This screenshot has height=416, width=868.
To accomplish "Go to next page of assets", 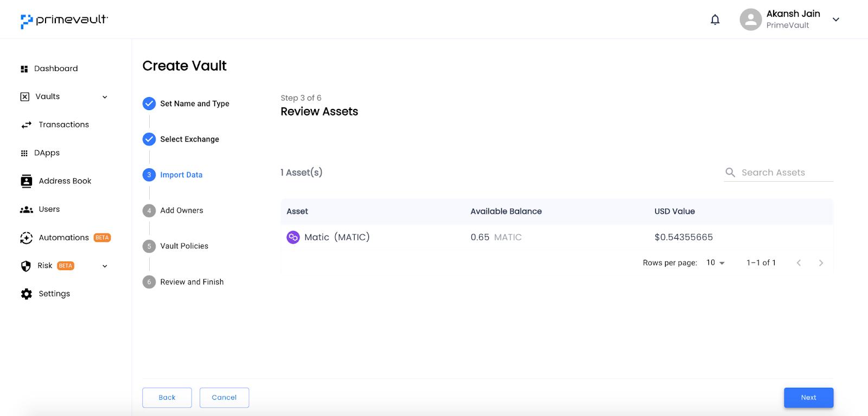I will [x=821, y=263].
